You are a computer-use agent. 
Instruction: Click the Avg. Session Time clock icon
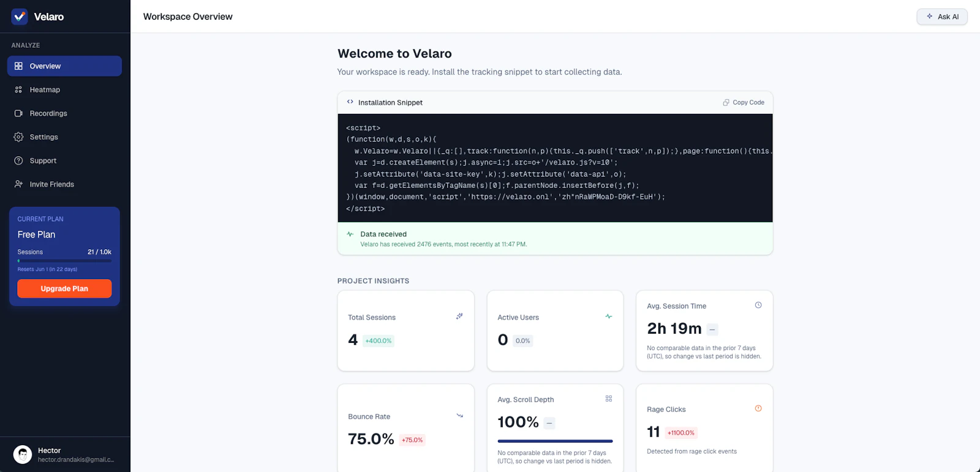[x=758, y=305]
